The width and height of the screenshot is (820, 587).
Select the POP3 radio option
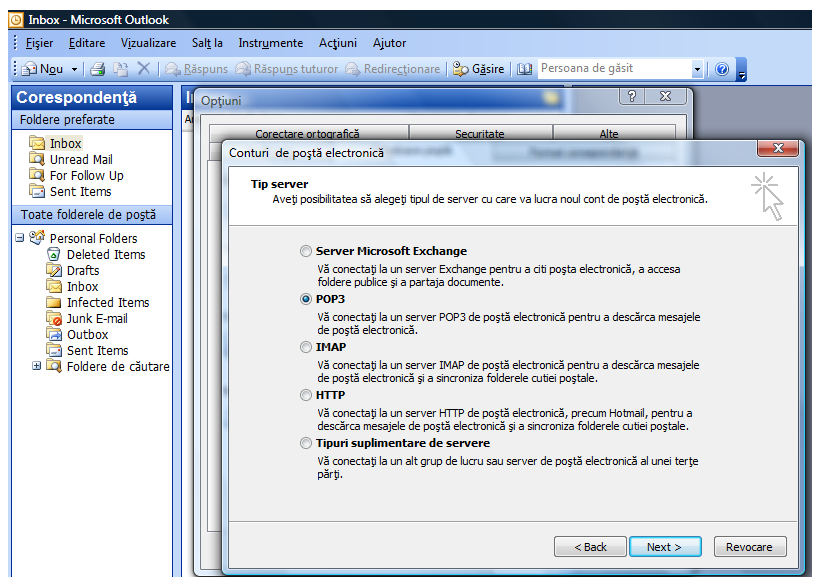[306, 299]
